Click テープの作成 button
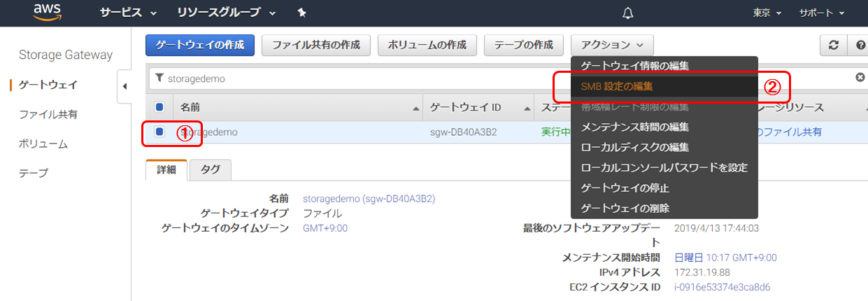Screen dimensions: 868x301 (x=524, y=45)
